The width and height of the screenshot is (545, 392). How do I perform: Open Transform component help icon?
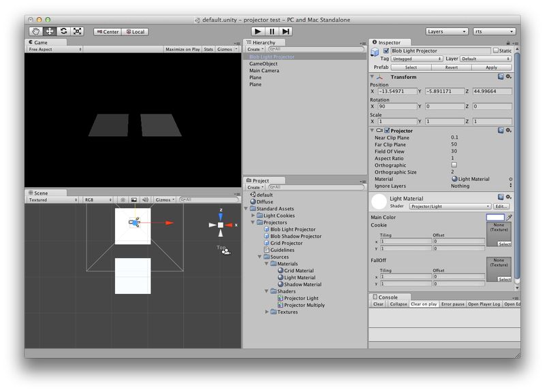[x=501, y=76]
